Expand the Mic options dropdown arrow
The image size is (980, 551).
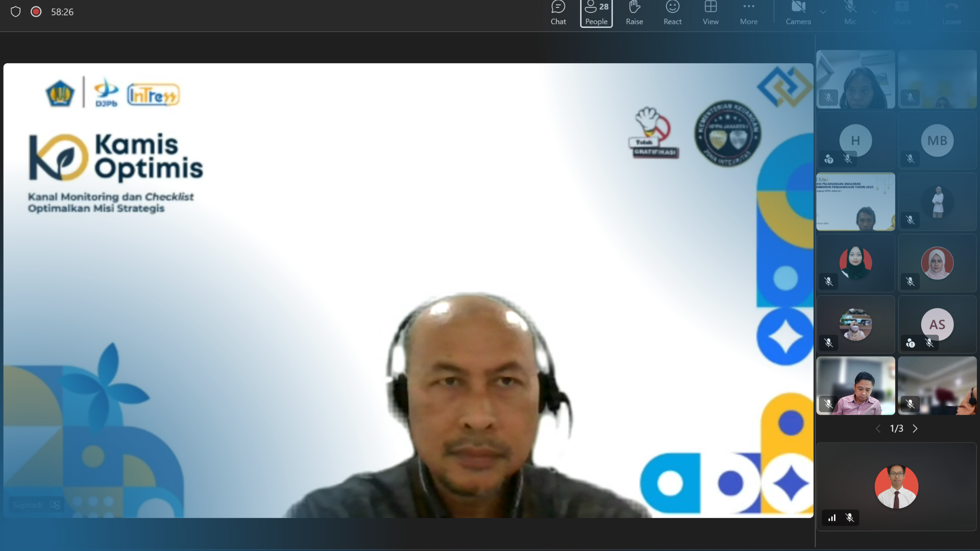coord(875,12)
